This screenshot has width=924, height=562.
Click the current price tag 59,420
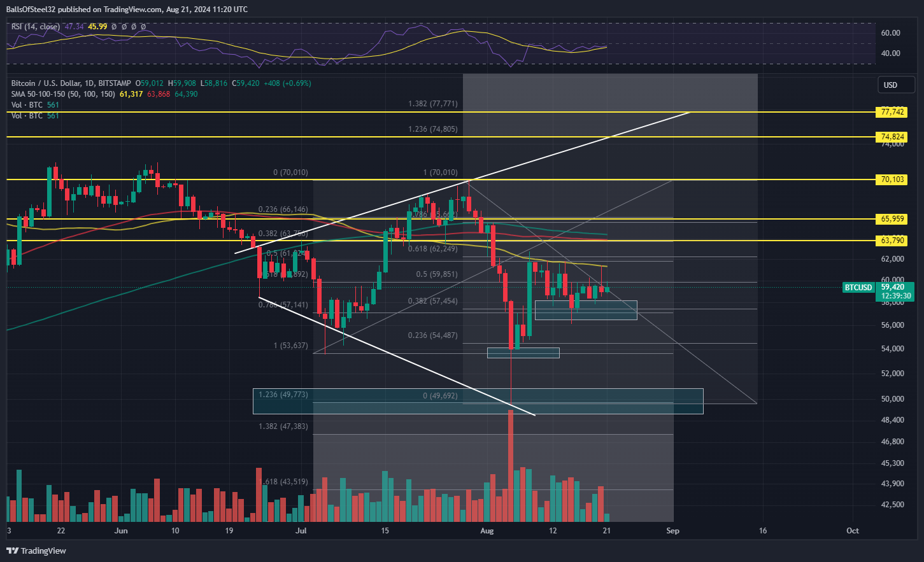tap(893, 287)
